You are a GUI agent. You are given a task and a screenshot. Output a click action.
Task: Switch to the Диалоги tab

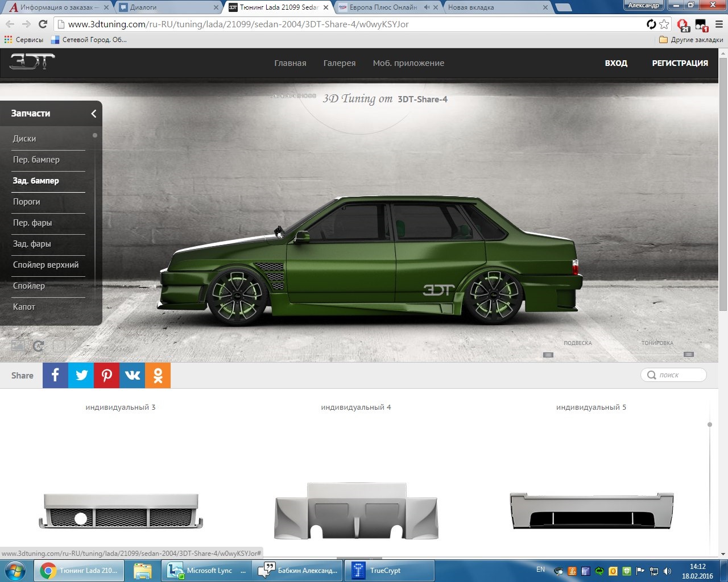point(168,7)
